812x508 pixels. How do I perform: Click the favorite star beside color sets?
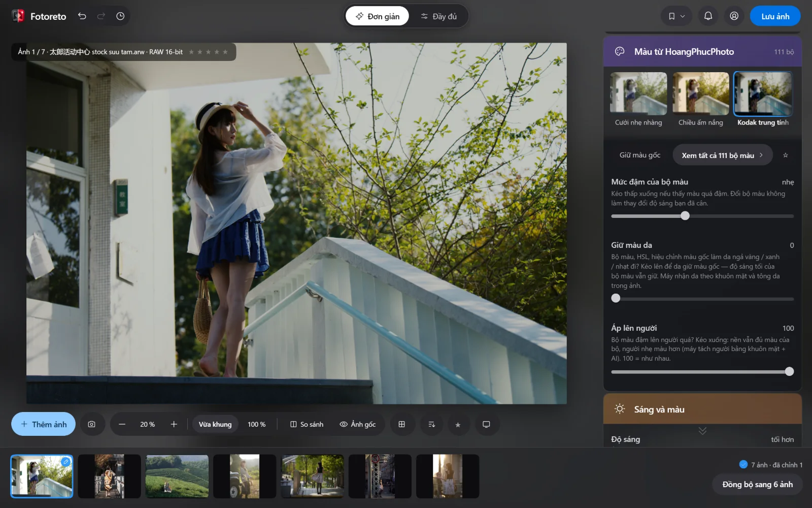point(786,155)
